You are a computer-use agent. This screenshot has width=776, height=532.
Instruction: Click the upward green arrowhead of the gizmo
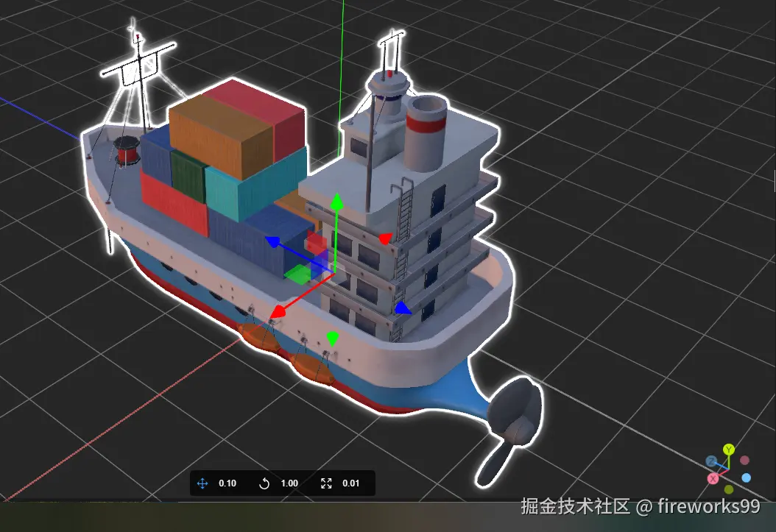point(336,201)
